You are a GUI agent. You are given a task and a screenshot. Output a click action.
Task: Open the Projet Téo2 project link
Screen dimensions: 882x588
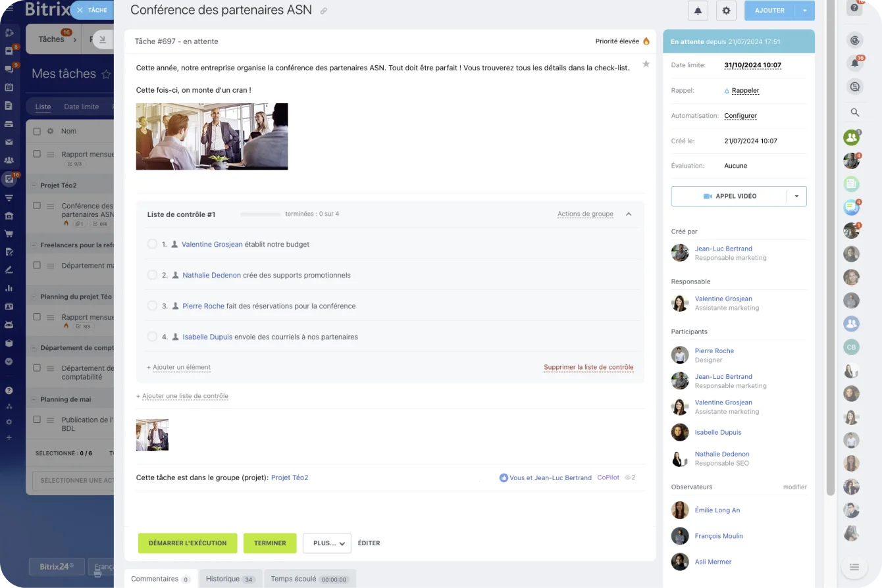point(290,478)
